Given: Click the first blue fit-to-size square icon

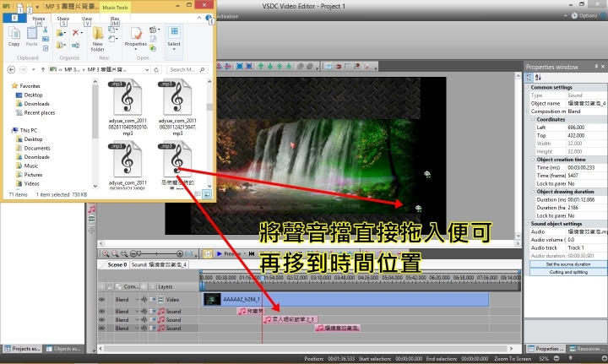Looking at the screenshot, I should (x=240, y=67).
